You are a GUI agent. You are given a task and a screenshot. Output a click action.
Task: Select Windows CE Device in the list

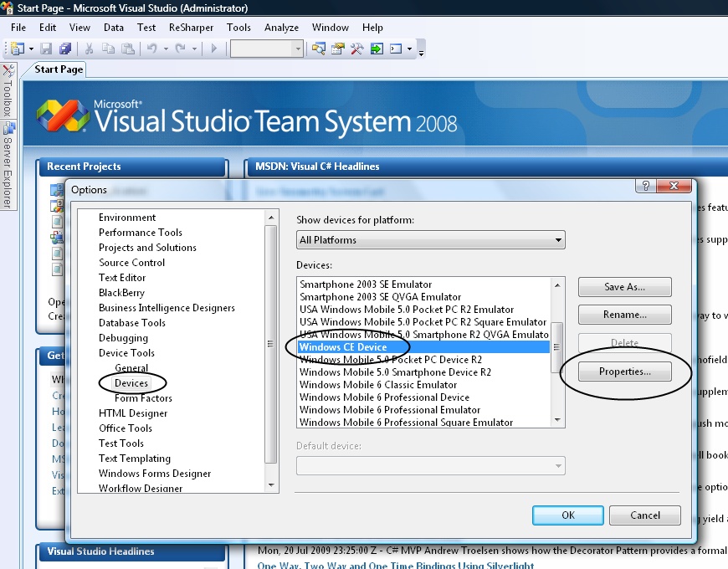coord(423,347)
